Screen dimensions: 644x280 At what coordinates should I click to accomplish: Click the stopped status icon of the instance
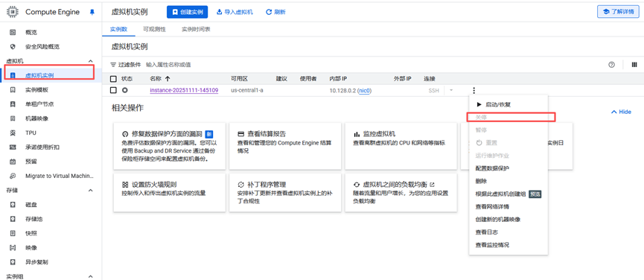coord(125,90)
